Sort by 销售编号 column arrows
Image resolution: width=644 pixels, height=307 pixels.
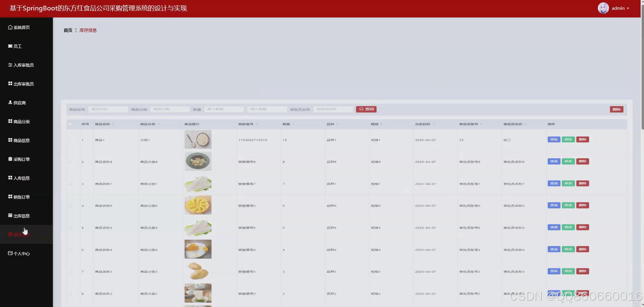pos(257,124)
